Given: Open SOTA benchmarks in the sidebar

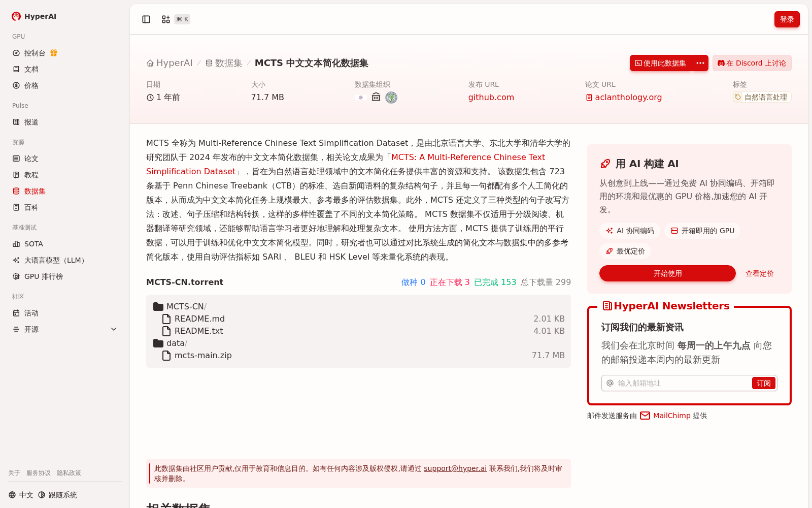Looking at the screenshot, I should coord(28,244).
